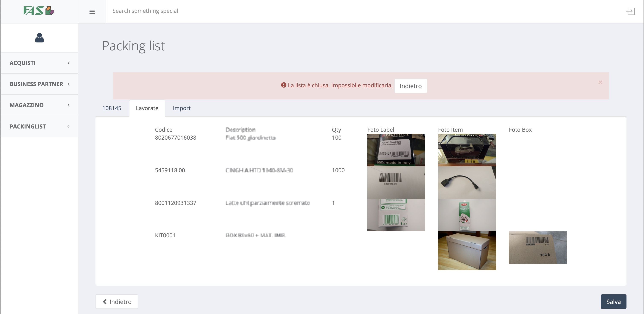This screenshot has width=644, height=314.
Task: Click the logout icon in top bar
Action: pos(630,11)
